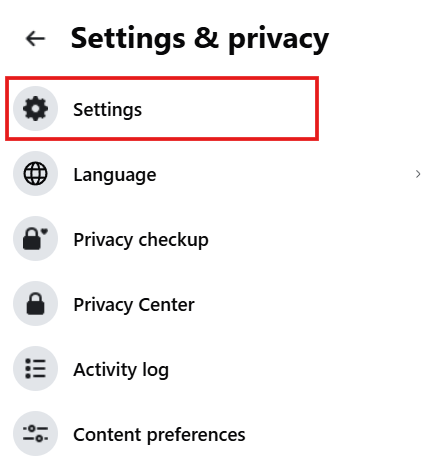Image resolution: width=431 pixels, height=465 pixels.
Task: View the Activity log text link
Action: coord(121,370)
